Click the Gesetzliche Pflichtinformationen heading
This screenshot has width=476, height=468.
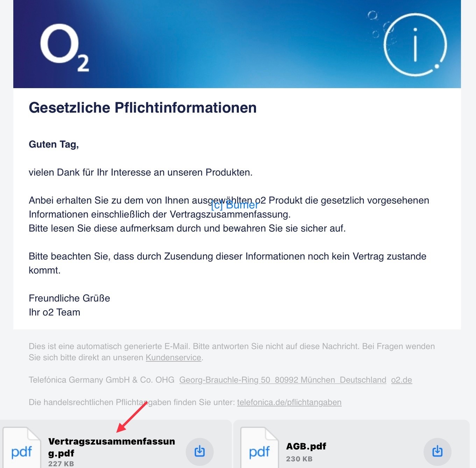(x=143, y=108)
